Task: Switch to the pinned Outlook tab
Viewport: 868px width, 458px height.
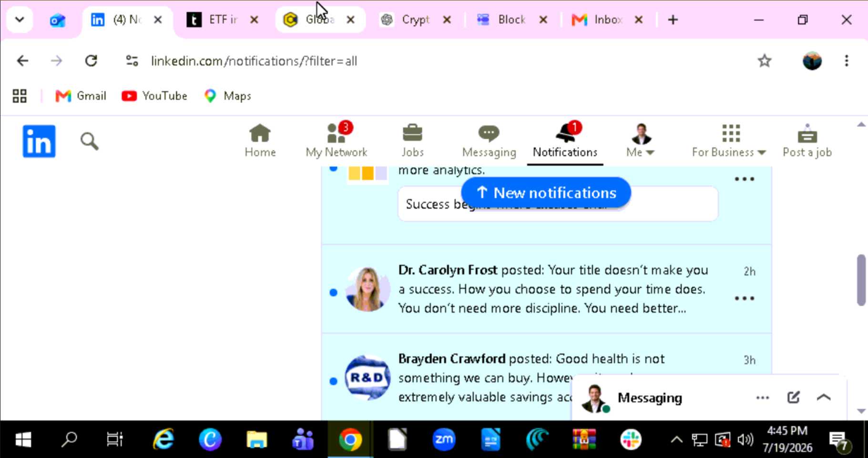Action: [x=58, y=20]
